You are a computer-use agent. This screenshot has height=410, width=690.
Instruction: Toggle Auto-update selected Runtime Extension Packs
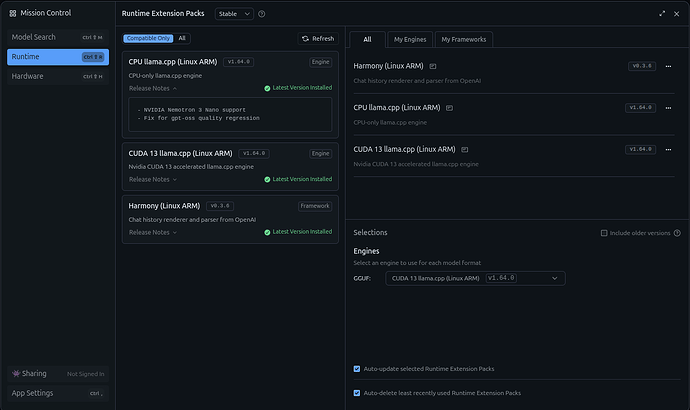coord(357,368)
